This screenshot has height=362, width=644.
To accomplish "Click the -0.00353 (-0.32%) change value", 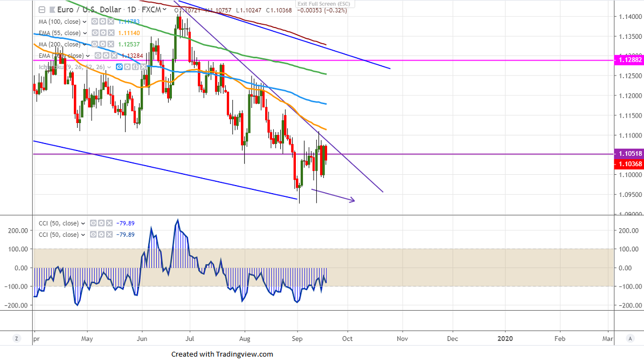I will pyautogui.click(x=322, y=10).
